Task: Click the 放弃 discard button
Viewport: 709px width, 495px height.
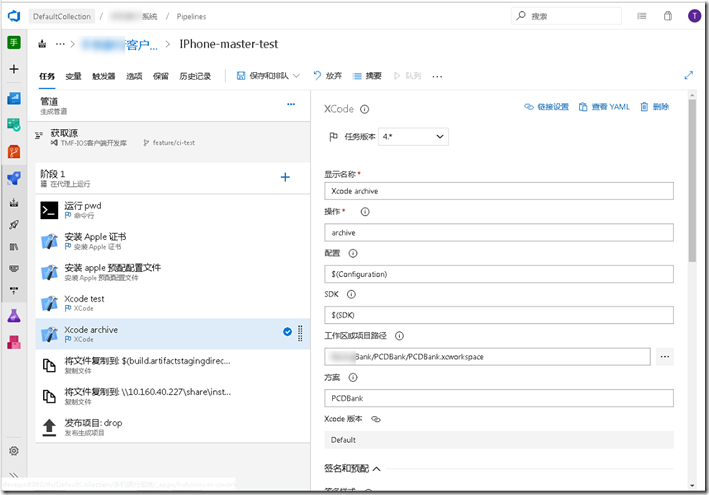Action: (x=328, y=76)
